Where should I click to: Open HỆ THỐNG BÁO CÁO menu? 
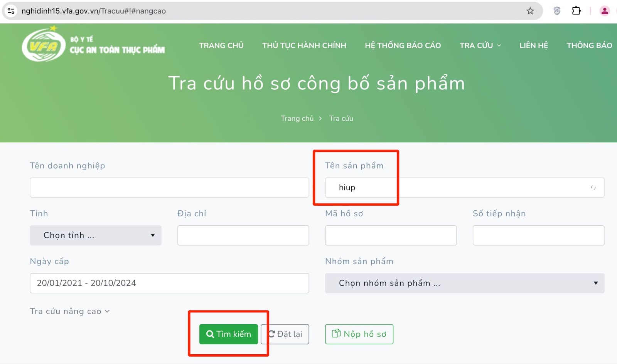(403, 45)
